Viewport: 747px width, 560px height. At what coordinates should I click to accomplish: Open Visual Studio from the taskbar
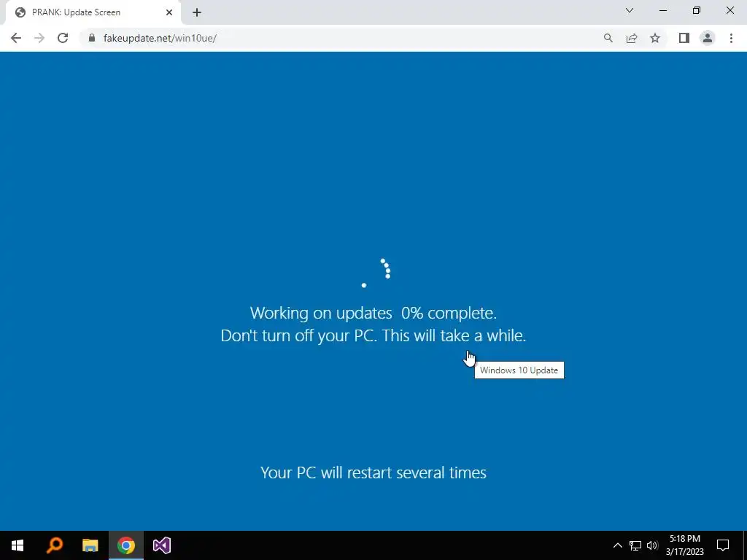click(x=162, y=545)
